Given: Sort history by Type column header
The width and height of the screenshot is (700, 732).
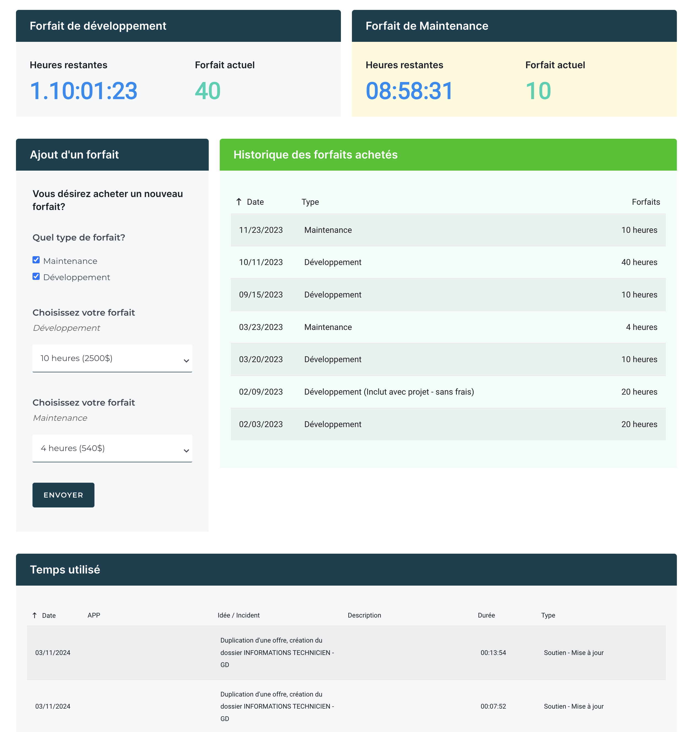Looking at the screenshot, I should [x=310, y=202].
